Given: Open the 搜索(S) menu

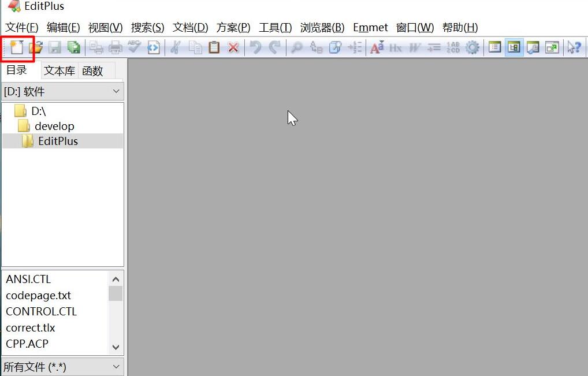Looking at the screenshot, I should tap(147, 27).
